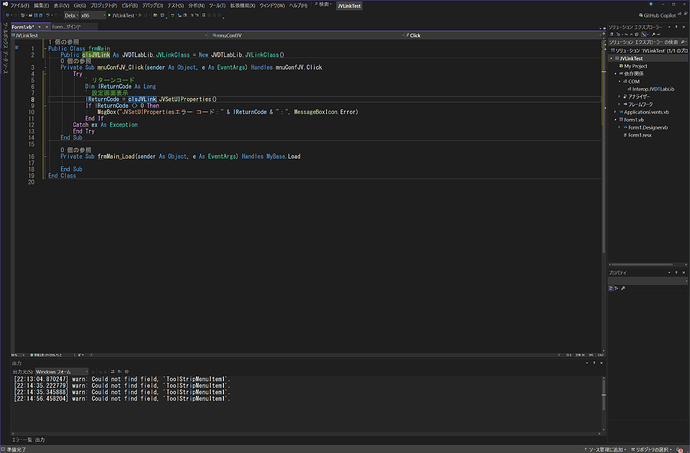The height and width of the screenshot is (453, 690).
Task: Open the mnuConfJV object dropdown
Action: click(x=307, y=35)
